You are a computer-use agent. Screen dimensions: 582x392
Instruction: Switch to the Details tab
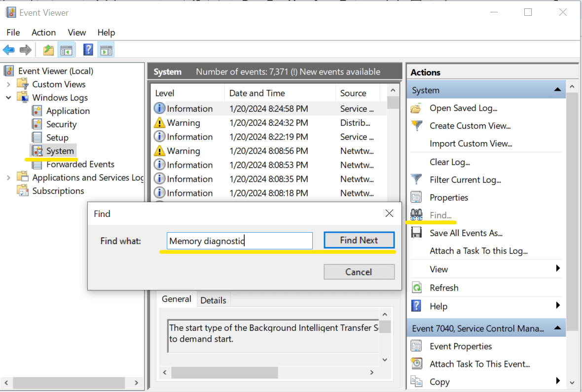coord(213,299)
